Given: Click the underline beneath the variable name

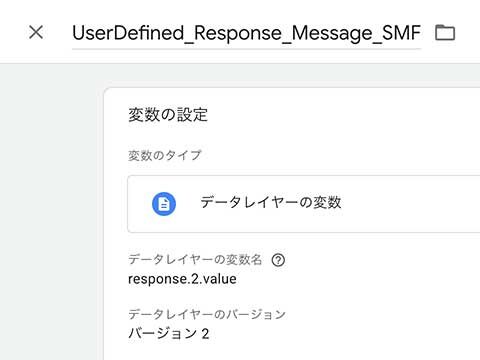Looking at the screenshot, I should pyautogui.click(x=246, y=49).
